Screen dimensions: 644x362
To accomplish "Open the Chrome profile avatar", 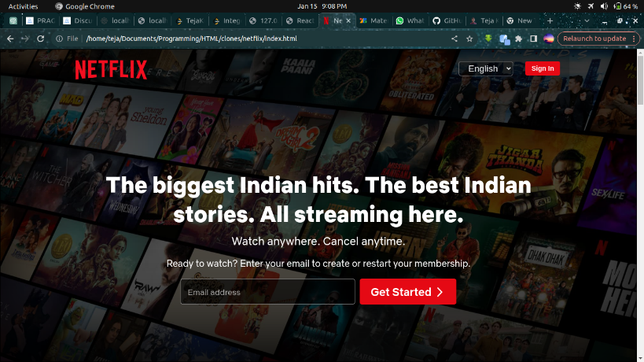I will (549, 39).
